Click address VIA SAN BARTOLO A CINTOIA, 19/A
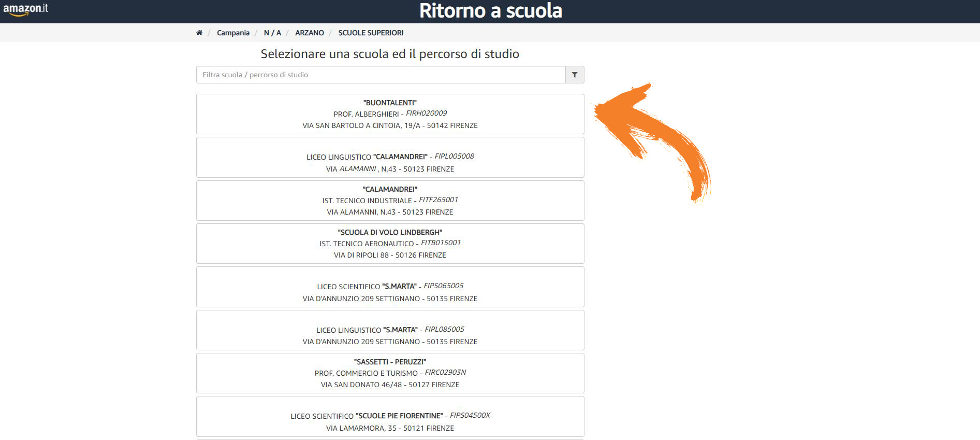This screenshot has width=980, height=440. pos(361,125)
